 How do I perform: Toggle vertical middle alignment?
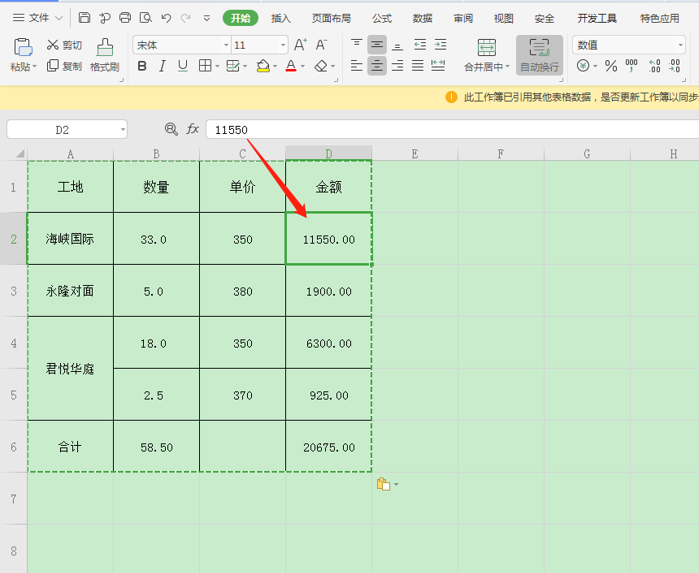click(377, 45)
